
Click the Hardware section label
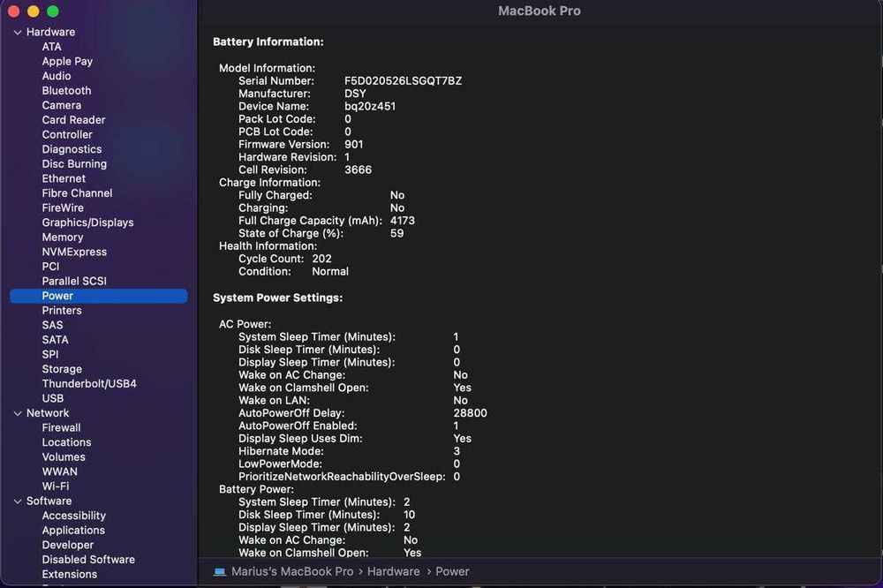coord(50,32)
